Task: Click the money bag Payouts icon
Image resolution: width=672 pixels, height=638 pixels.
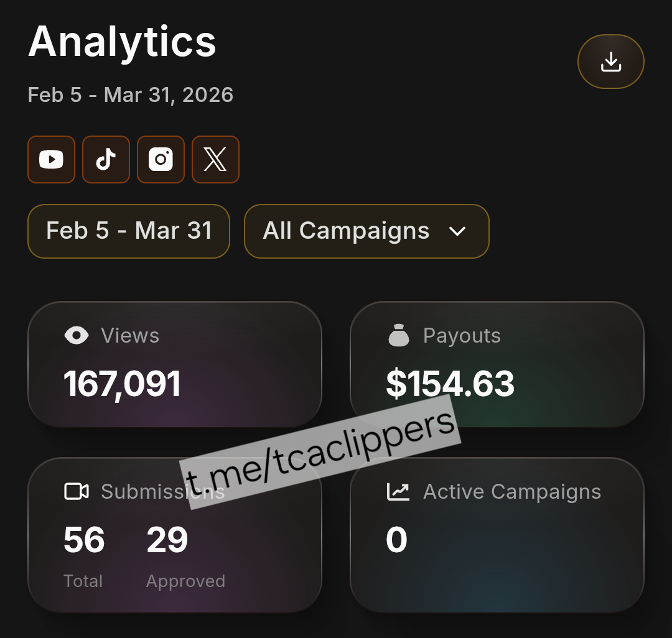Action: 399,336
